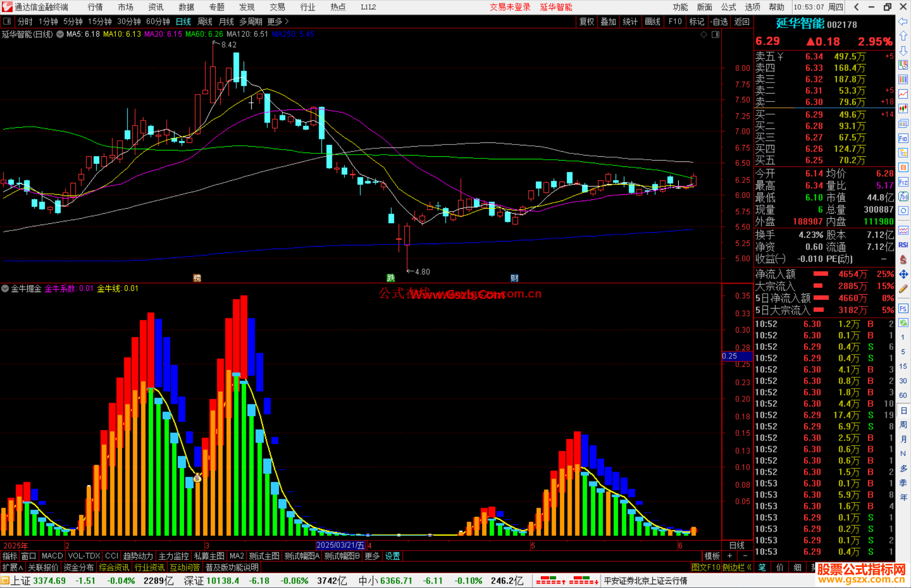This screenshot has width=911, height=588.
Task: Click the checklist report icon in sidebar
Action: [x=903, y=65]
